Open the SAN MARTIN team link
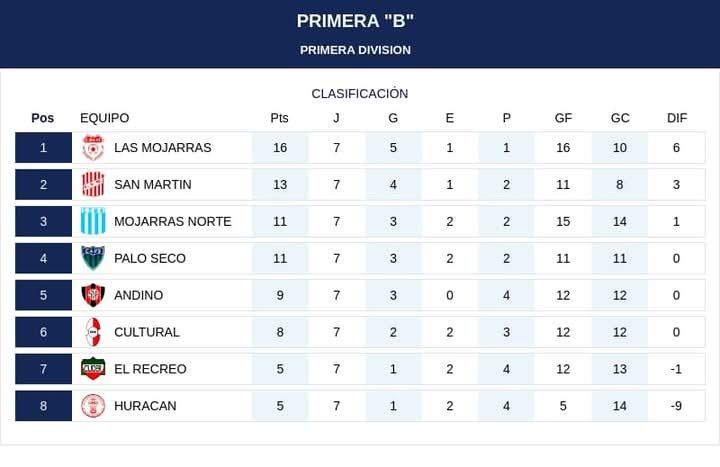Image resolution: width=720 pixels, height=467 pixels. point(153,185)
